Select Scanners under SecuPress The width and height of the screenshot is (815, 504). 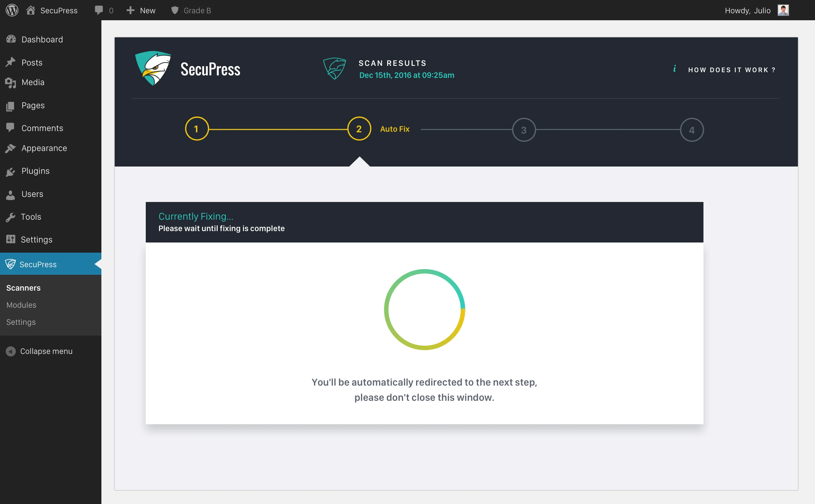[x=23, y=288]
